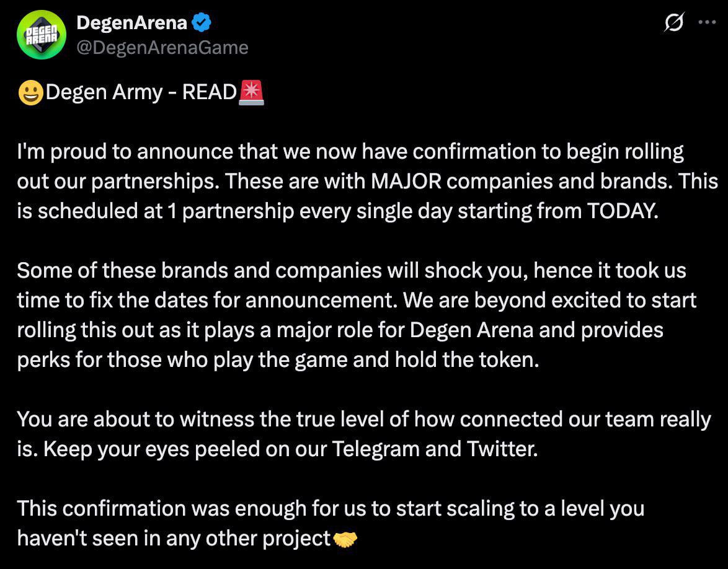Click the word Twitter in the post

(502, 449)
